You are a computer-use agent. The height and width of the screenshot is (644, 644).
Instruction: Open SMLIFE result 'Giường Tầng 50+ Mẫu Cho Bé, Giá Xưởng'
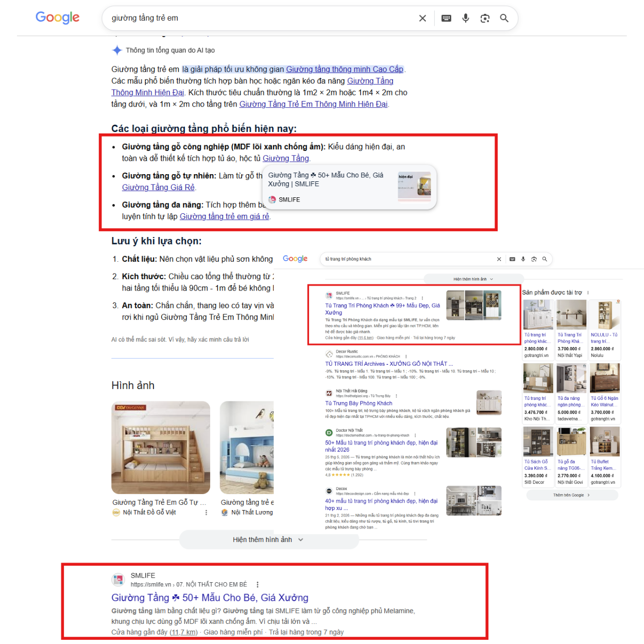coord(210,598)
